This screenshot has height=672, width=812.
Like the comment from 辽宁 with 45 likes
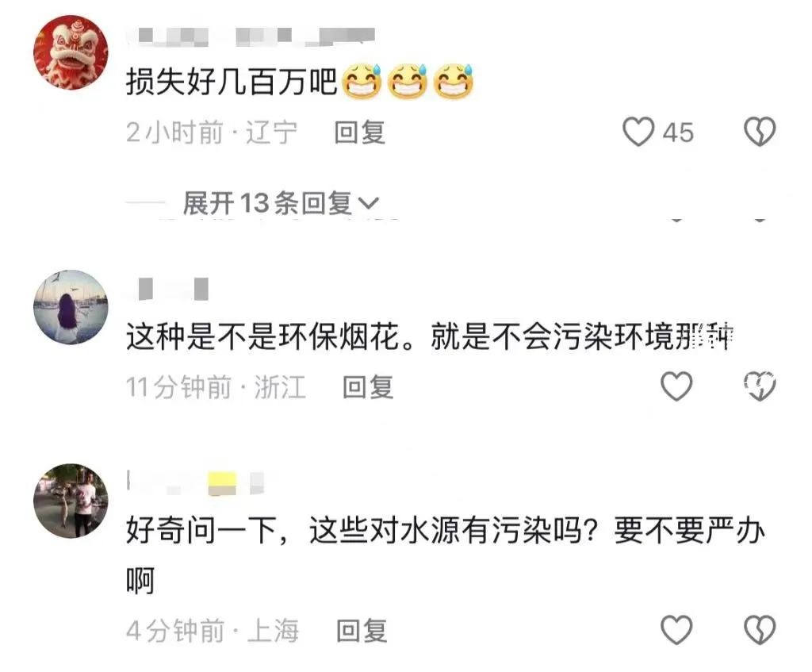pyautogui.click(x=638, y=132)
